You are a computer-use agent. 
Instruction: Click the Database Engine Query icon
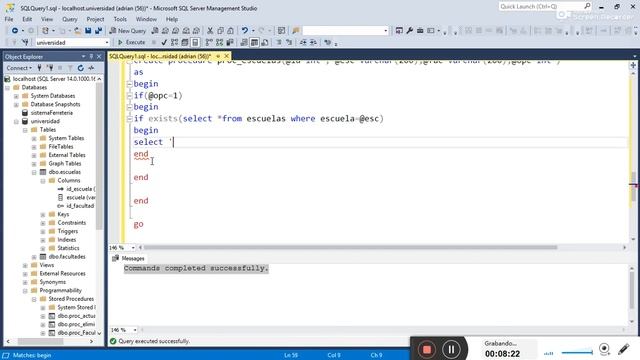pos(155,31)
